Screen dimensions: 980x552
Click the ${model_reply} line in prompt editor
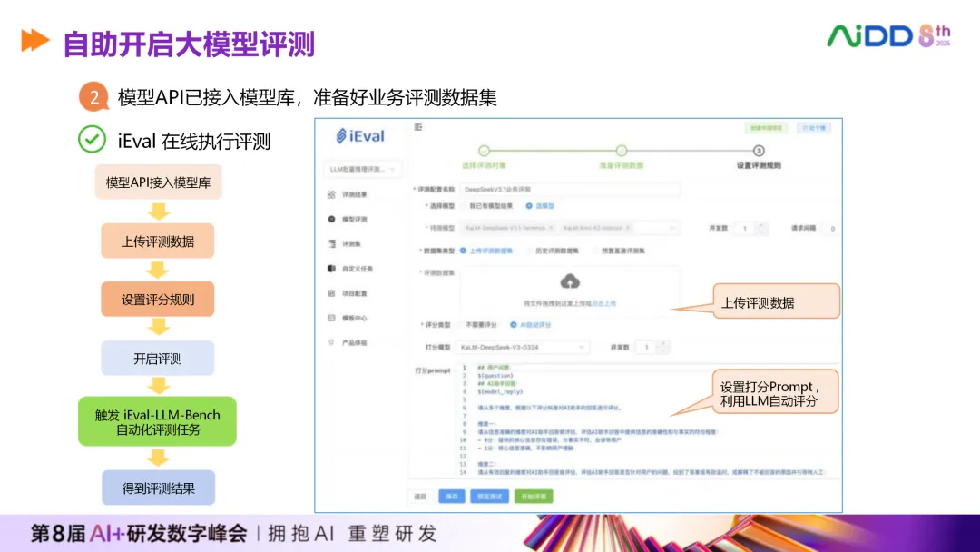pos(500,392)
